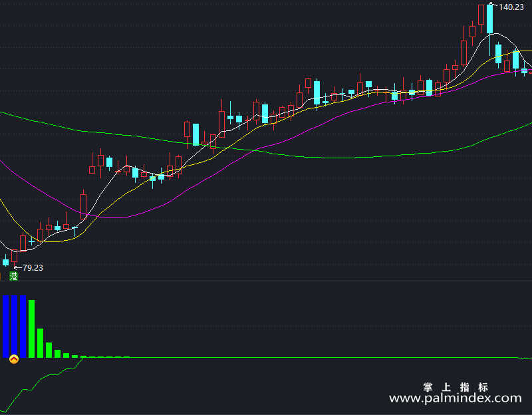The height and width of the screenshot is (415, 532).
Task: Click the orange up-arrow signal marker
Action: (x=14, y=359)
